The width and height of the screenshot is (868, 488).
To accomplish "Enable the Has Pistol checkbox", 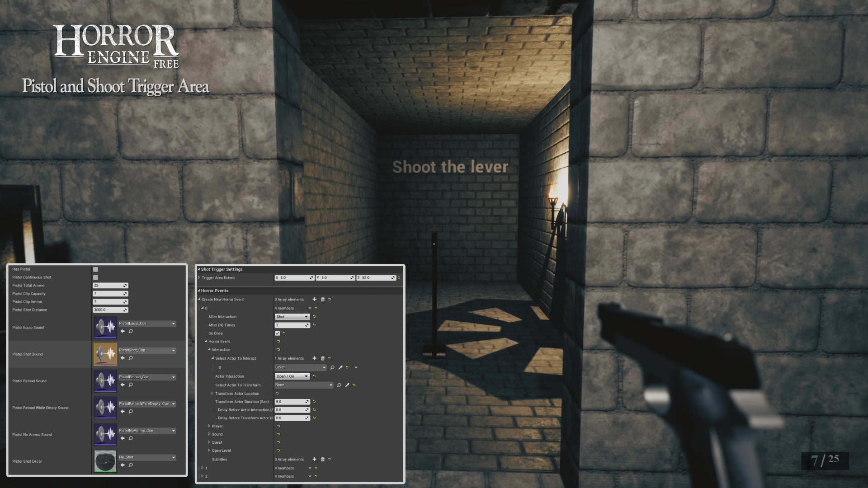I will coord(95,269).
